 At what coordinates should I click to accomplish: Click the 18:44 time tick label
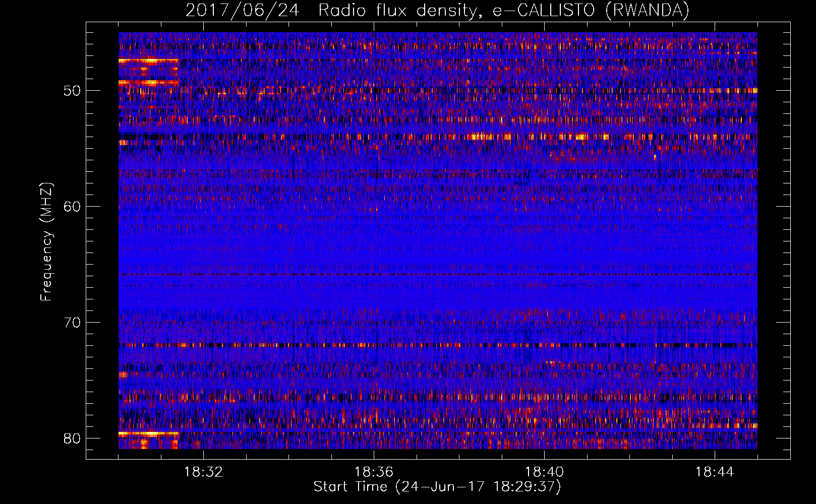pos(715,472)
